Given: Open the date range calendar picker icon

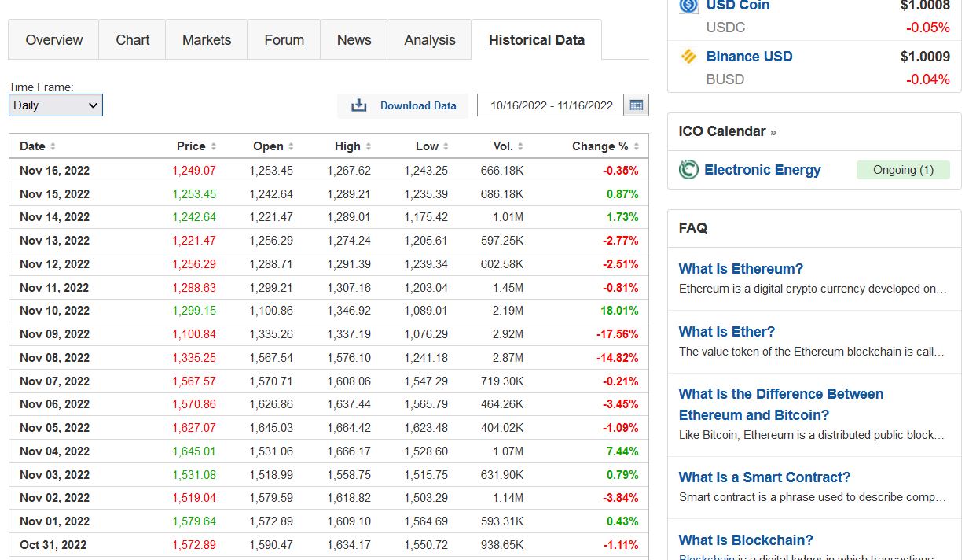Looking at the screenshot, I should click(637, 105).
